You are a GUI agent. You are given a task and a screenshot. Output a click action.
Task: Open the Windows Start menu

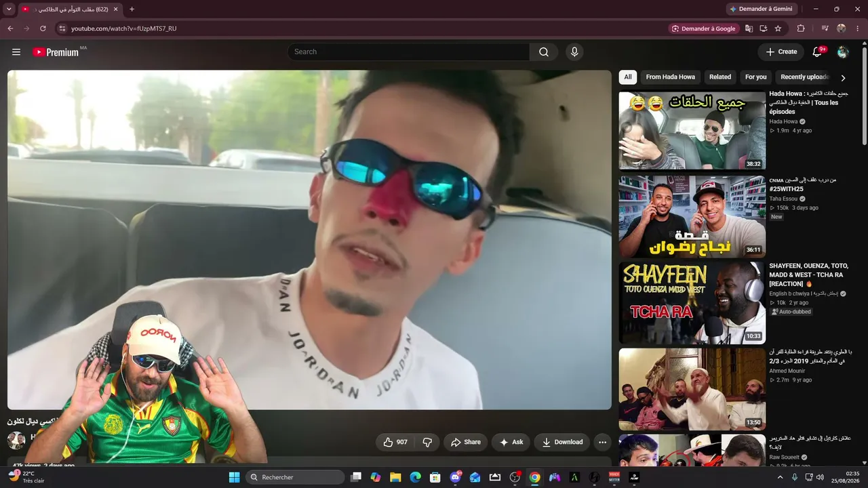click(234, 477)
